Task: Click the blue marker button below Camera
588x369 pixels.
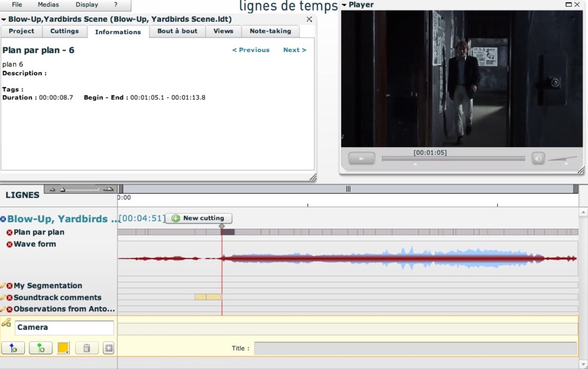Action: tap(13, 348)
